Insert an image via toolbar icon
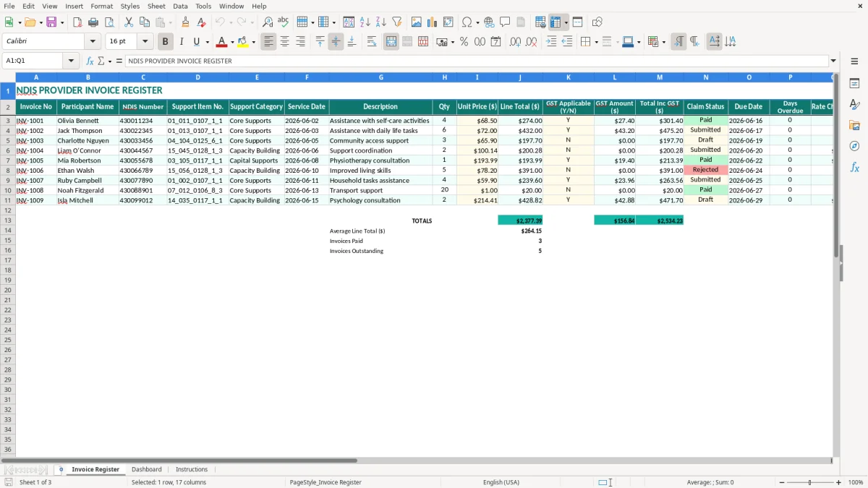Image resolution: width=868 pixels, height=488 pixels. [x=417, y=22]
